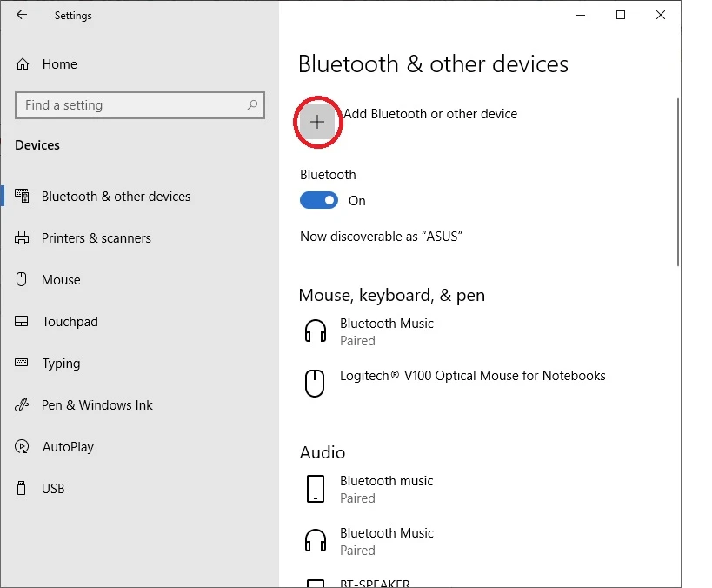Maximize the Settings window
The image size is (712, 588).
[x=621, y=15]
